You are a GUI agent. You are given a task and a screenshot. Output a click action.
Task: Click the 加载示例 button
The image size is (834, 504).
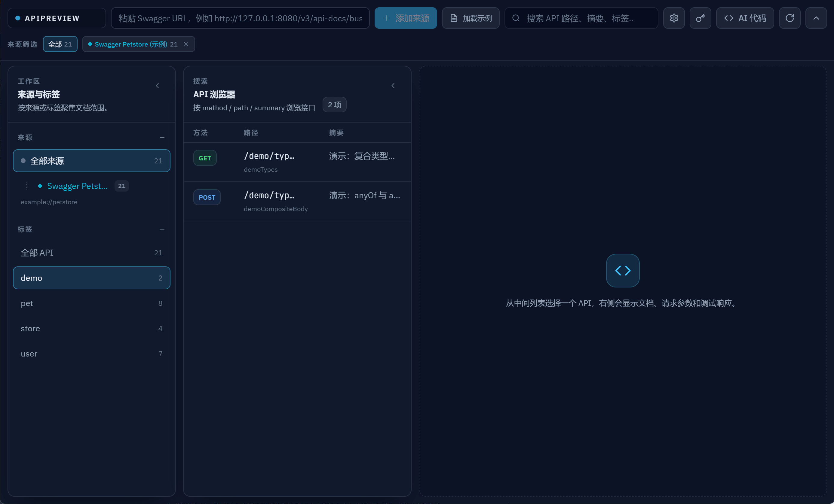[471, 18]
